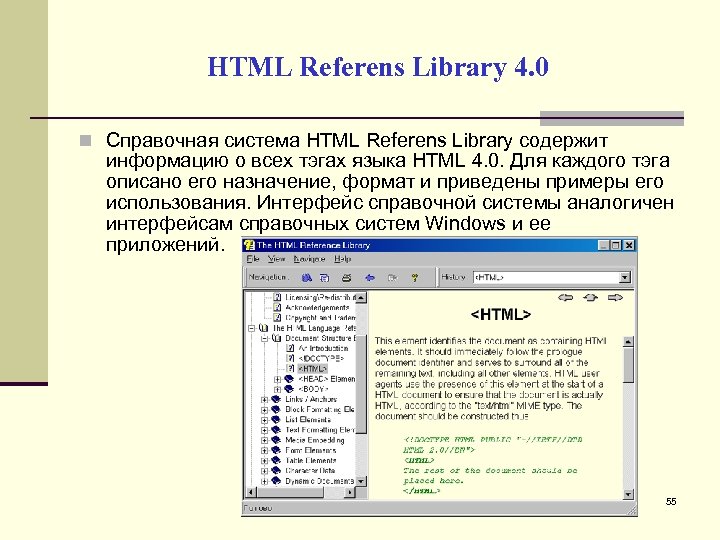Click the slide number 55
The width and height of the screenshot is (720, 540).
(x=671, y=501)
